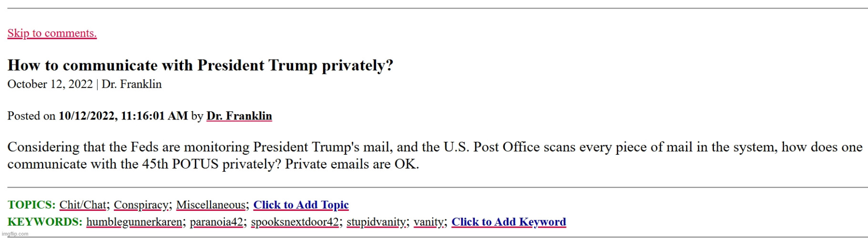Open the humblegunnerkaren keyword link
Viewport: 868px width, 238px height.
coord(134,222)
